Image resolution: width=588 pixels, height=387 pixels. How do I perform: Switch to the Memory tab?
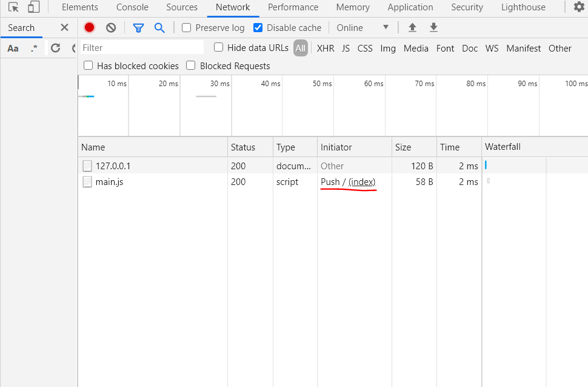(353, 7)
